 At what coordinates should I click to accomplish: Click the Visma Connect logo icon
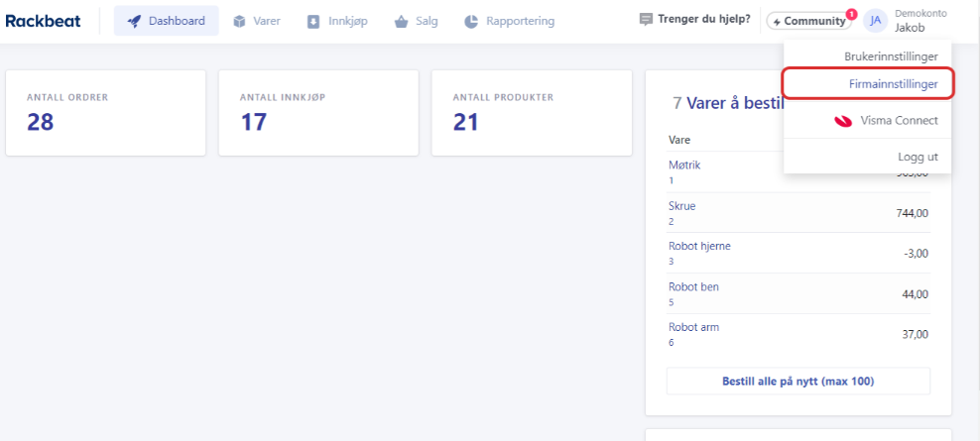click(x=843, y=121)
